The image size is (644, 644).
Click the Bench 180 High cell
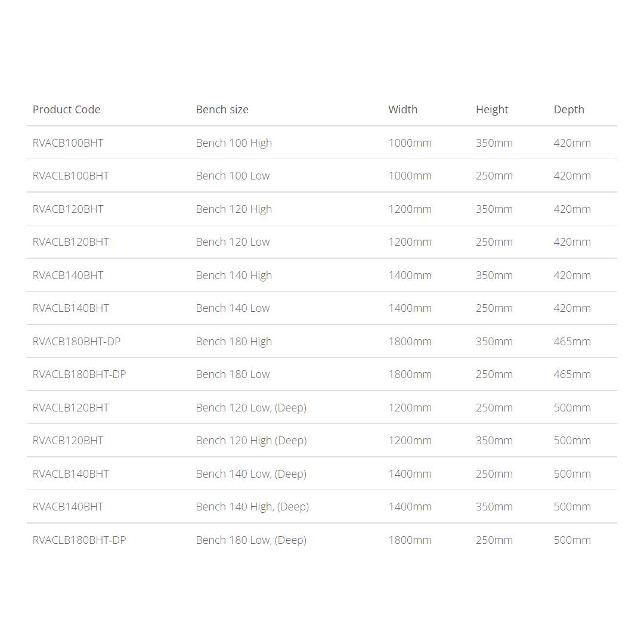pyautogui.click(x=234, y=342)
